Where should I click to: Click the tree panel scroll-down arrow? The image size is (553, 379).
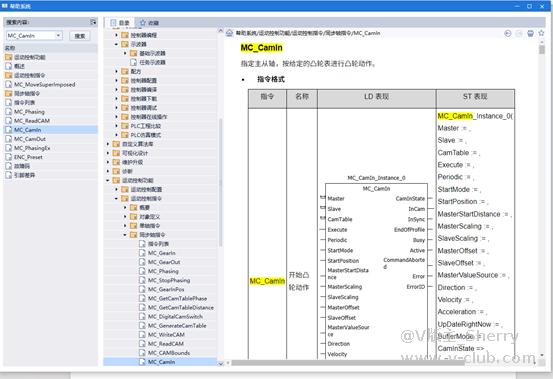click(x=221, y=363)
